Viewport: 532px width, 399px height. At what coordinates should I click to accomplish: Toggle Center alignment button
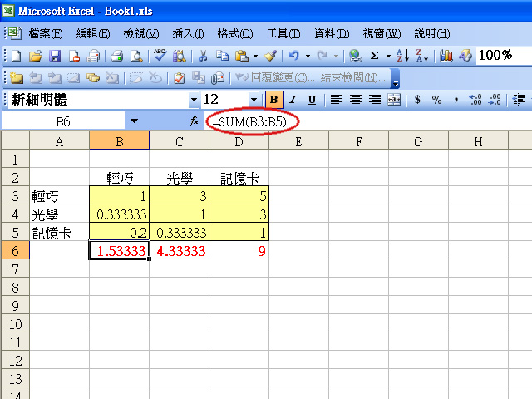point(356,100)
